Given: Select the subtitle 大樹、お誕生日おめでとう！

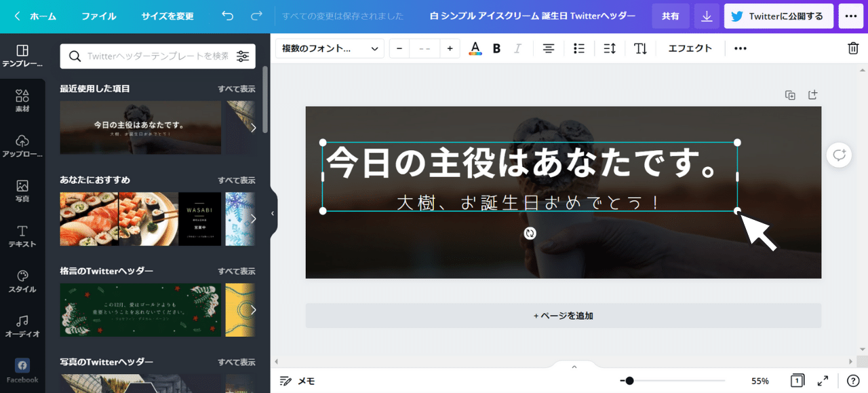Looking at the screenshot, I should coord(530,202).
